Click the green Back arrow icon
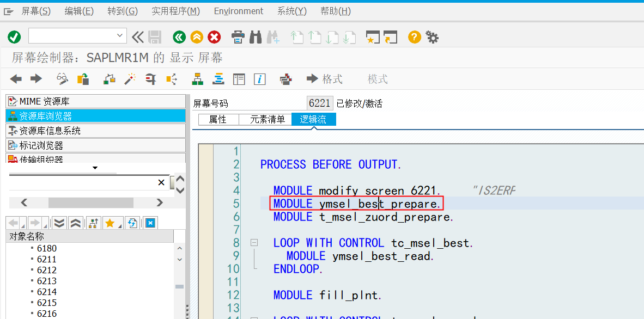 click(179, 37)
